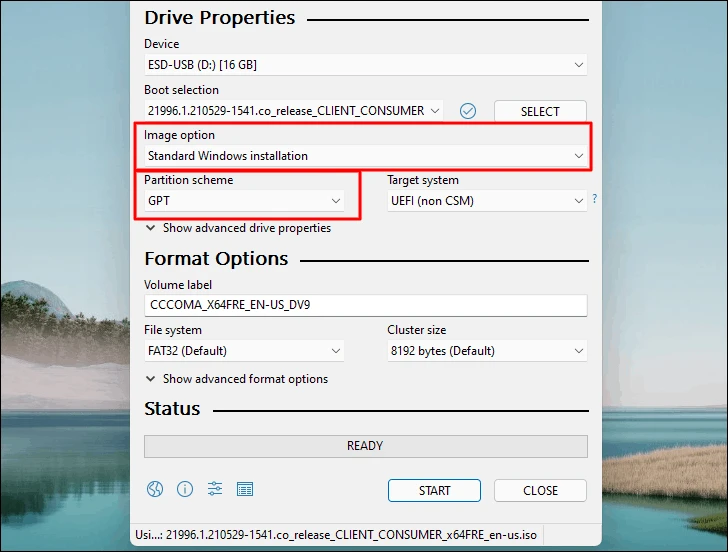Screen dimensions: 728x552
Task: Click the Drive Properties heading
Action: (220, 18)
